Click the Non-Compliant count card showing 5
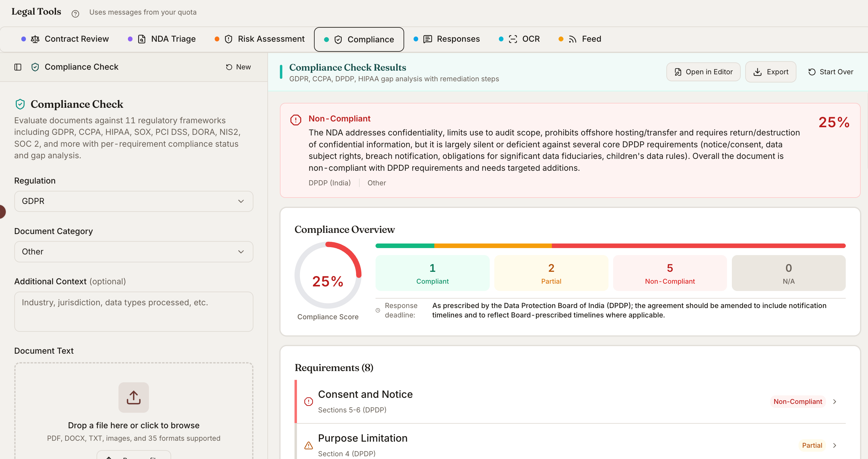Image resolution: width=868 pixels, height=459 pixels. pyautogui.click(x=669, y=273)
